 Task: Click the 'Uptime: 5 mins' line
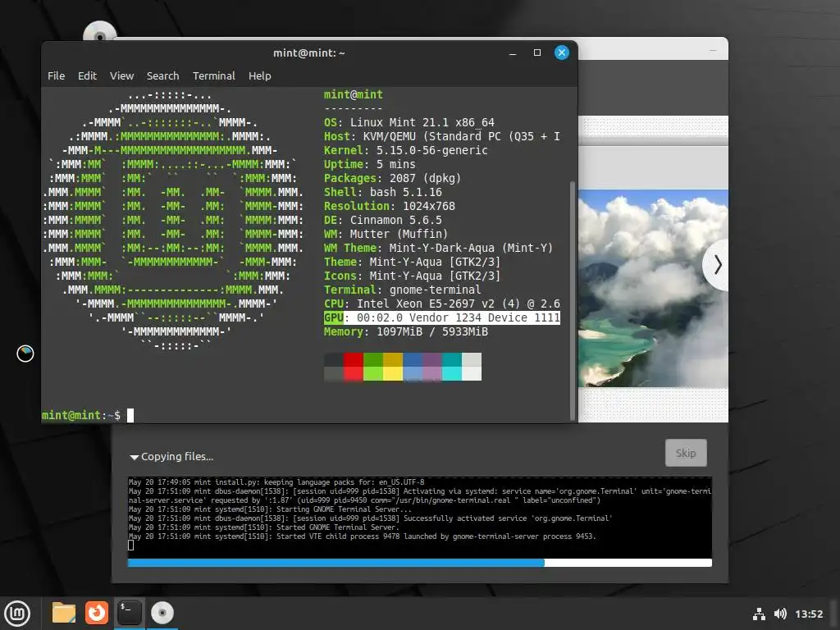tap(370, 164)
